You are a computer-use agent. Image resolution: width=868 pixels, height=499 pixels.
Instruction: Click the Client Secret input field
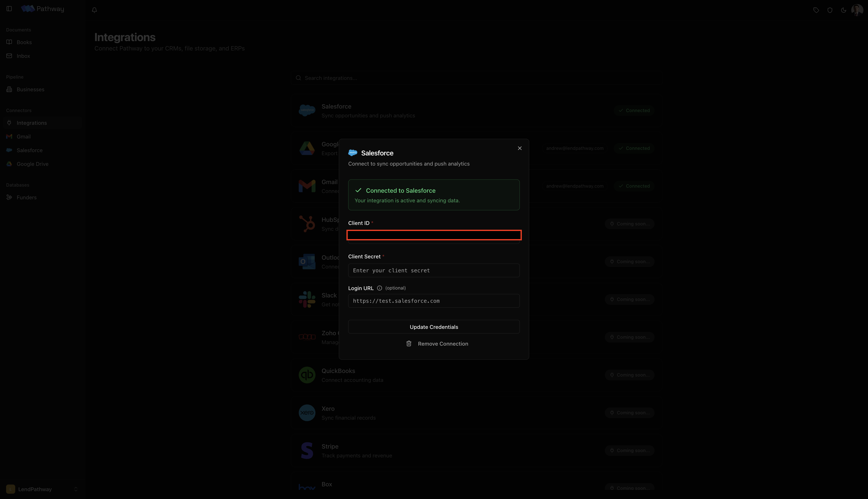pos(433,270)
